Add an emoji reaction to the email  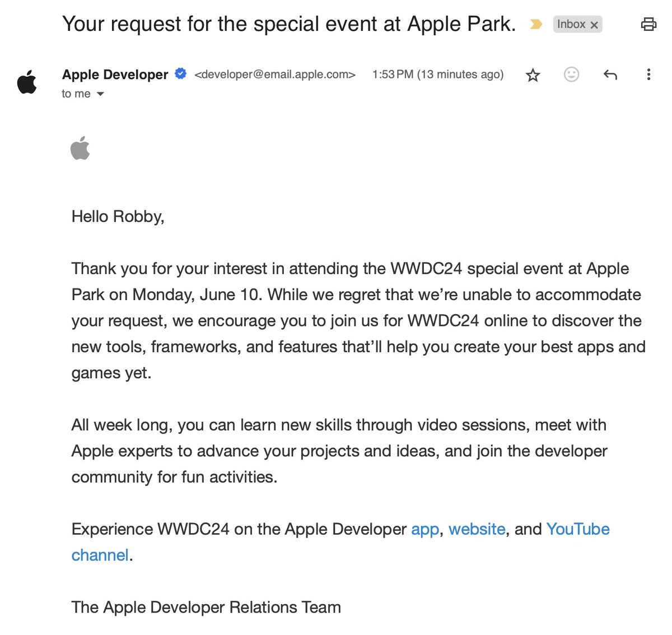pyautogui.click(x=571, y=74)
